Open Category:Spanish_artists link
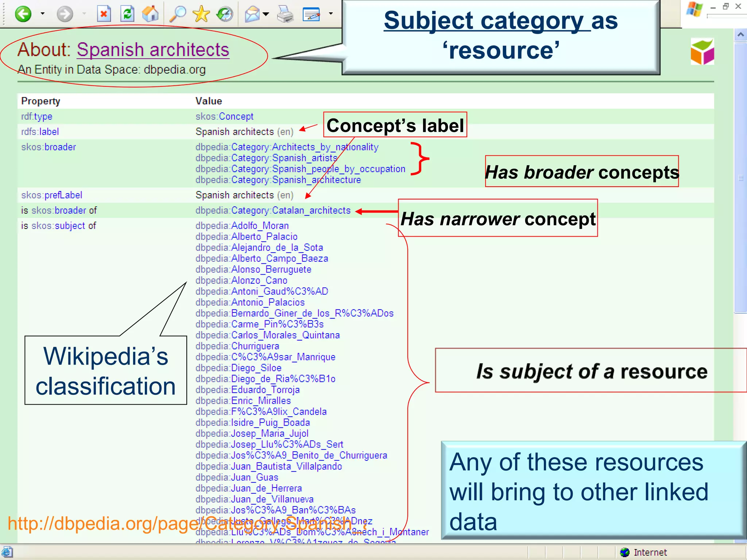The image size is (747, 560). click(x=266, y=158)
